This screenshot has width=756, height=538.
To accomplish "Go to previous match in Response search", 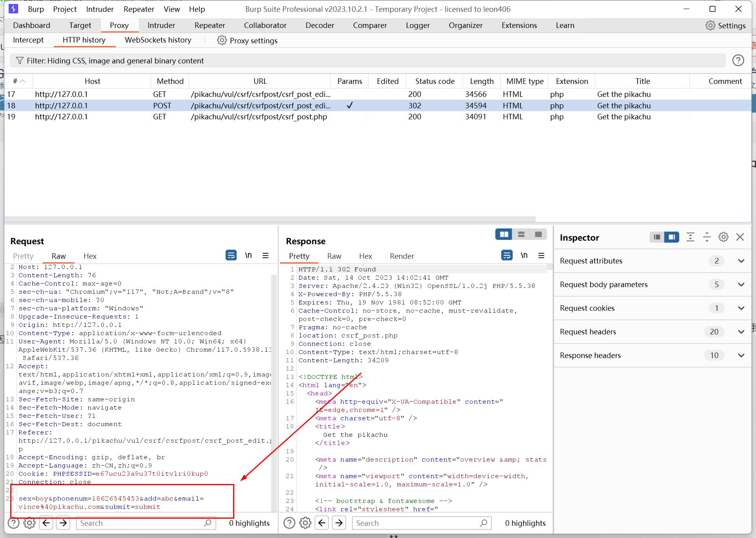I will pos(322,523).
